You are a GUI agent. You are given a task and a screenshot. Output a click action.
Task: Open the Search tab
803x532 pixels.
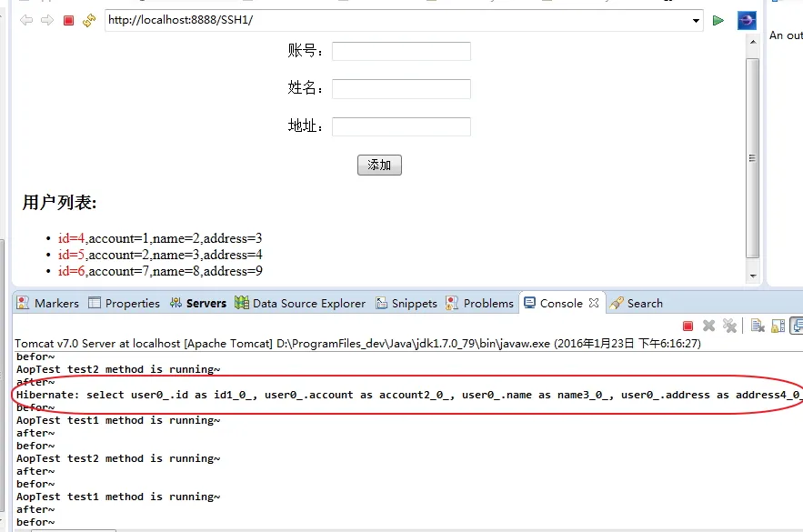pos(636,303)
